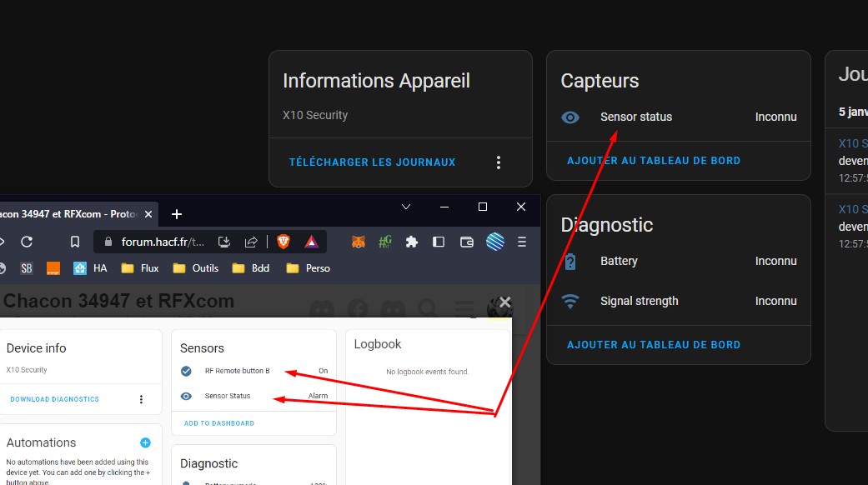Click AJOUTER AU TABLEAU DE BORD under Capteurs
This screenshot has width=868, height=485.
(x=654, y=160)
